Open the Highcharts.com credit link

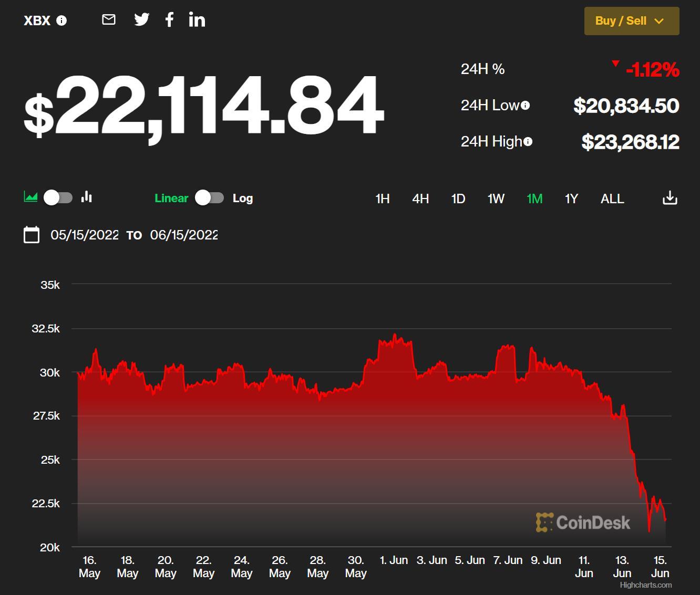pyautogui.click(x=645, y=585)
